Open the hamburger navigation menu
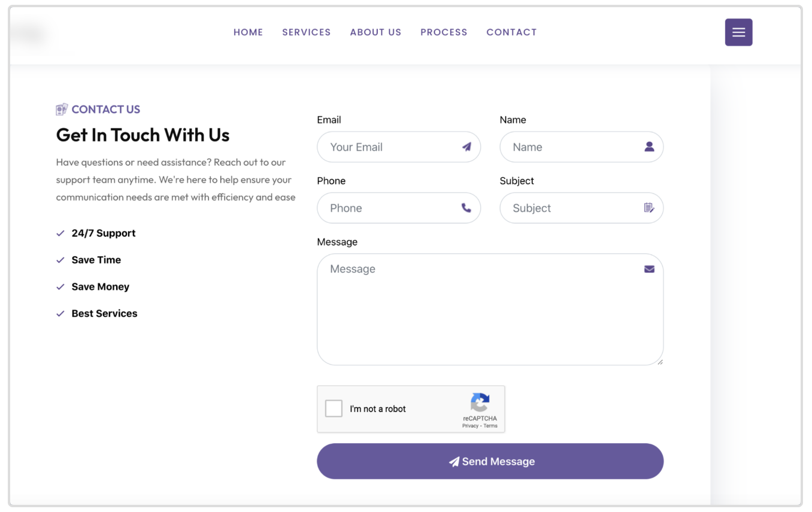812x512 pixels. coord(738,32)
